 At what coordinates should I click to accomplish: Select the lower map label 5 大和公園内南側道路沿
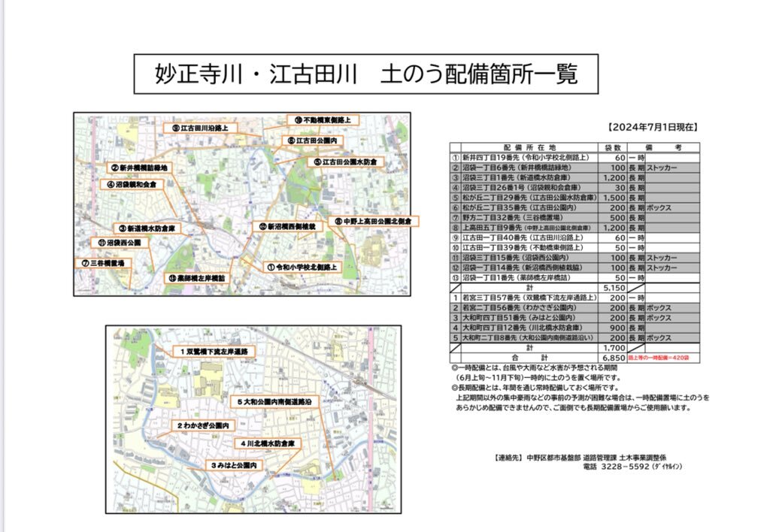tap(274, 402)
